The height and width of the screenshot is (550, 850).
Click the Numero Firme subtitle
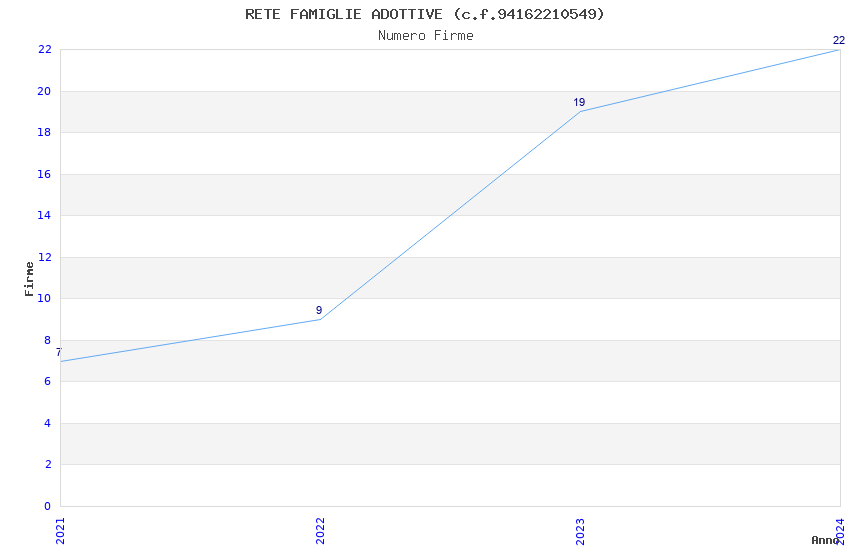[425, 36]
